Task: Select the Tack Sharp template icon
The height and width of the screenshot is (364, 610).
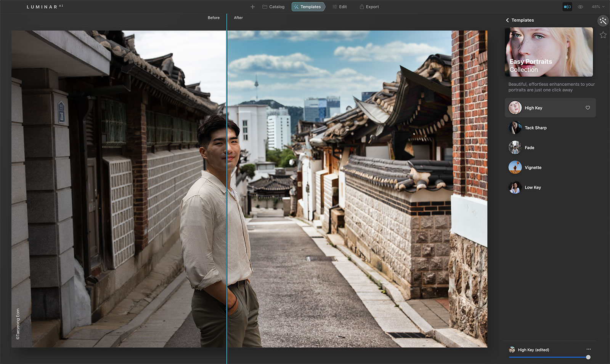Action: pos(515,128)
